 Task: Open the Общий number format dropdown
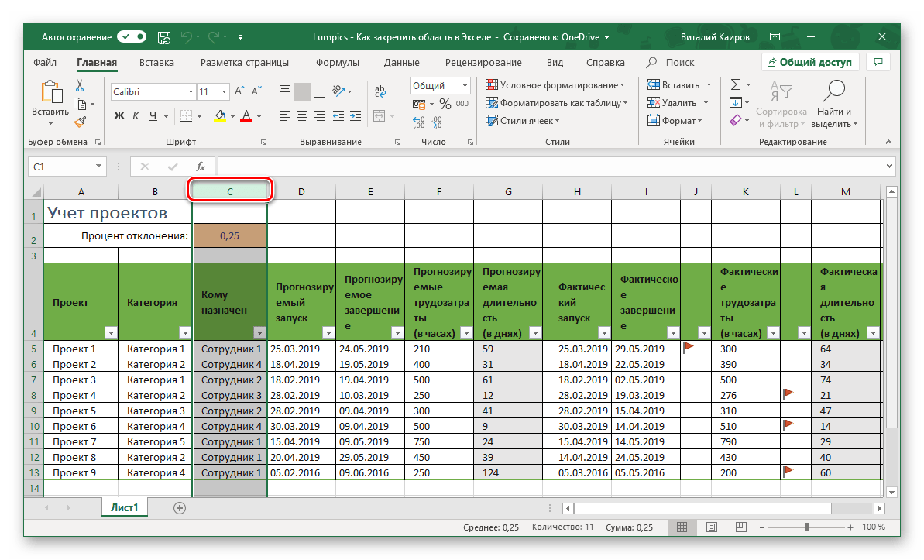pyautogui.click(x=465, y=86)
